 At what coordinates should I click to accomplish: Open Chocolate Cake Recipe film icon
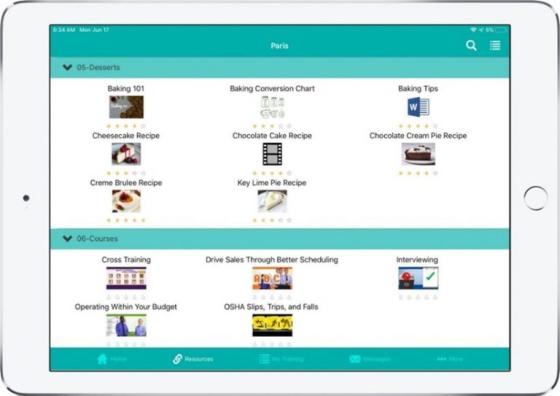click(x=272, y=154)
